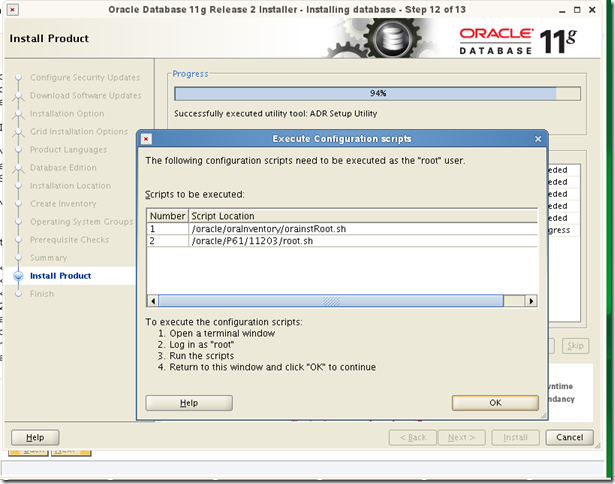Click the disabled Back button
Image resolution: width=615 pixels, height=484 pixels.
[413, 437]
